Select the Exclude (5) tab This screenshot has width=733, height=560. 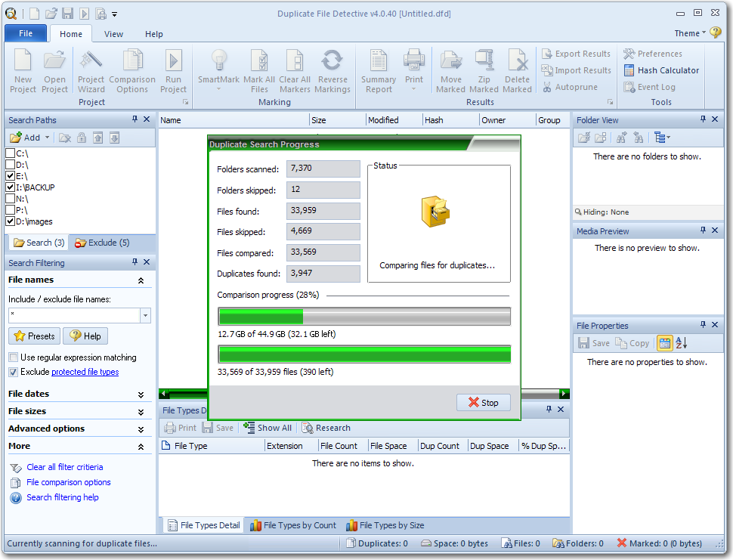[x=102, y=243]
